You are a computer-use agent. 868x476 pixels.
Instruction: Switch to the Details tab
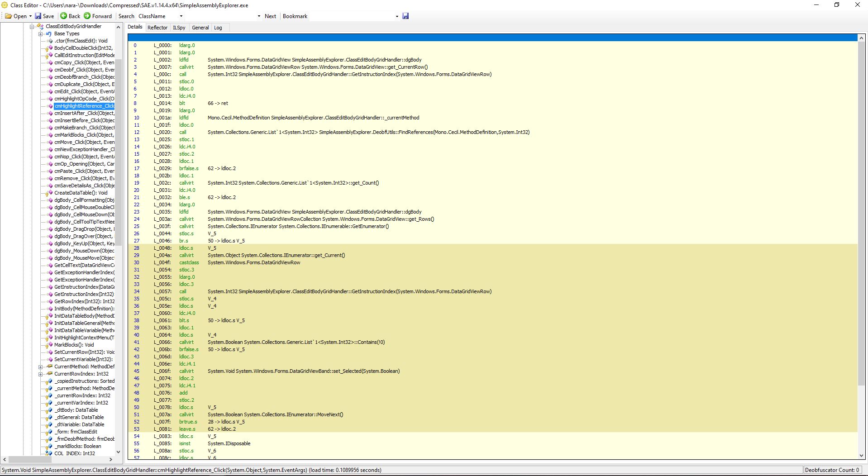pyautogui.click(x=135, y=27)
